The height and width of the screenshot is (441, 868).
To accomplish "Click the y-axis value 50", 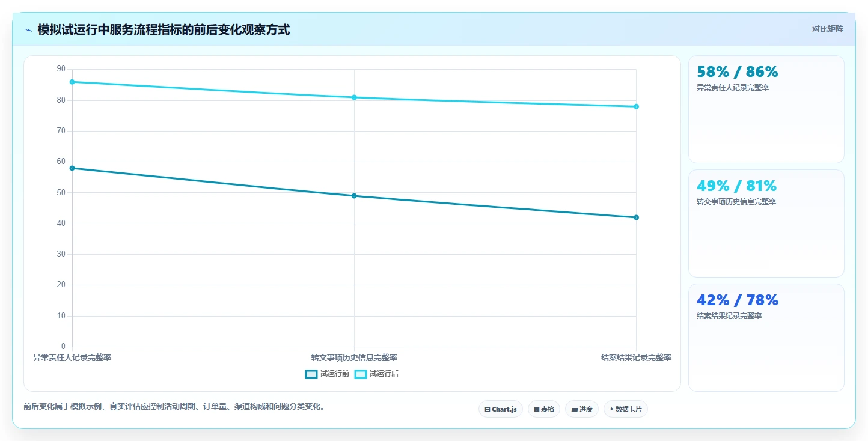I will (61, 193).
